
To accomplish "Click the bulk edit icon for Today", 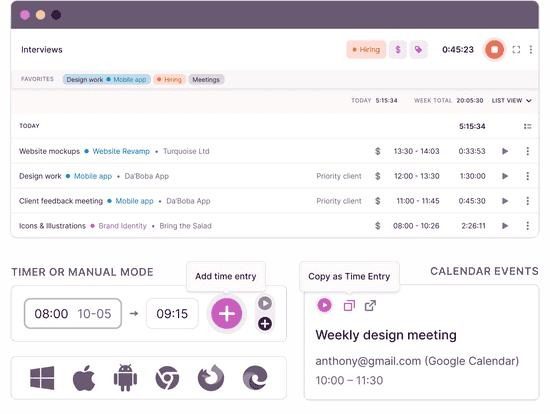I will (x=527, y=126).
